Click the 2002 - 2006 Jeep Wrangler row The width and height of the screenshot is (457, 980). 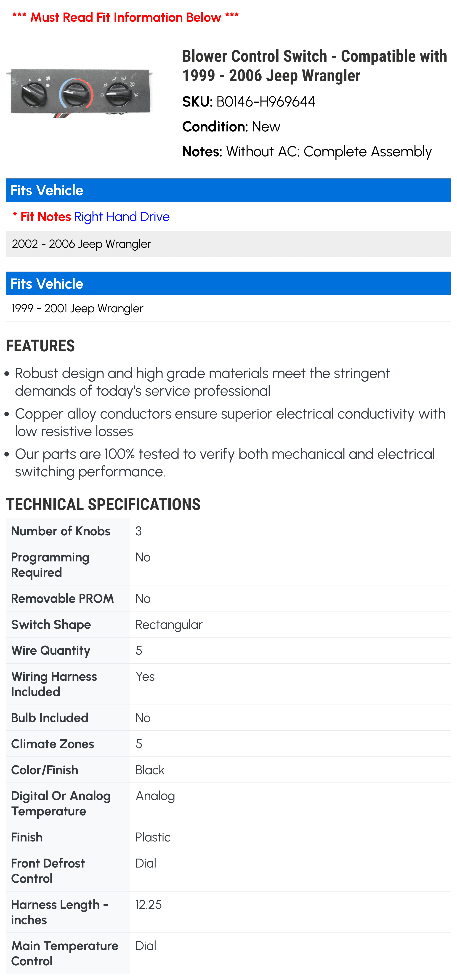[x=228, y=244]
